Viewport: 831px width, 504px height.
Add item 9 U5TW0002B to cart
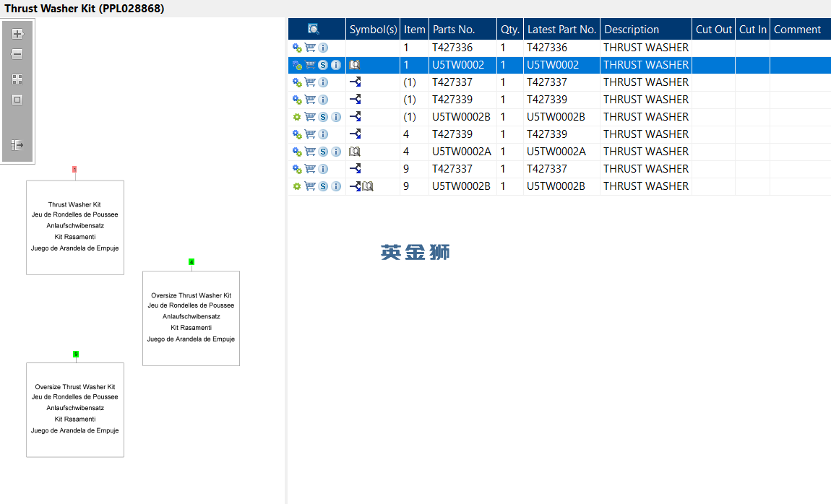[310, 186]
